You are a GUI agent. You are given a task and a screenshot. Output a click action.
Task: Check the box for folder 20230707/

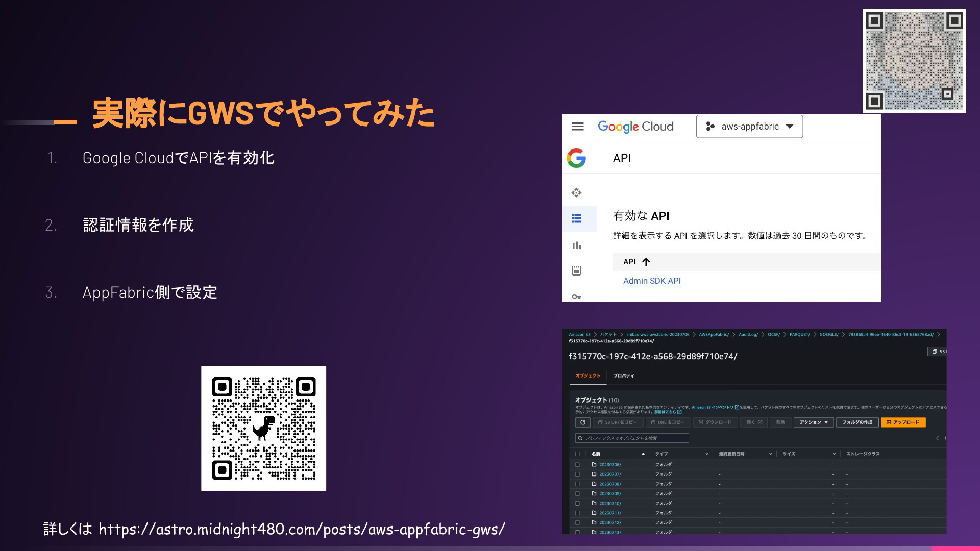click(x=578, y=474)
